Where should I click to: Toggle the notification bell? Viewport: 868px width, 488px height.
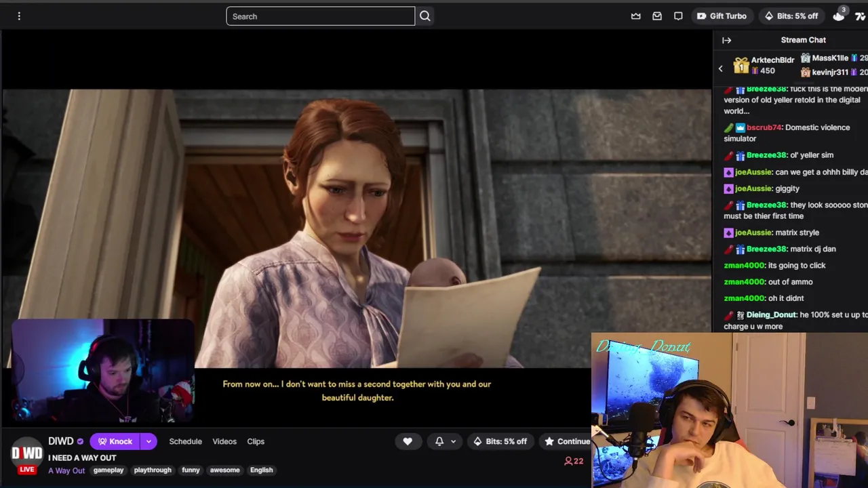point(439,441)
